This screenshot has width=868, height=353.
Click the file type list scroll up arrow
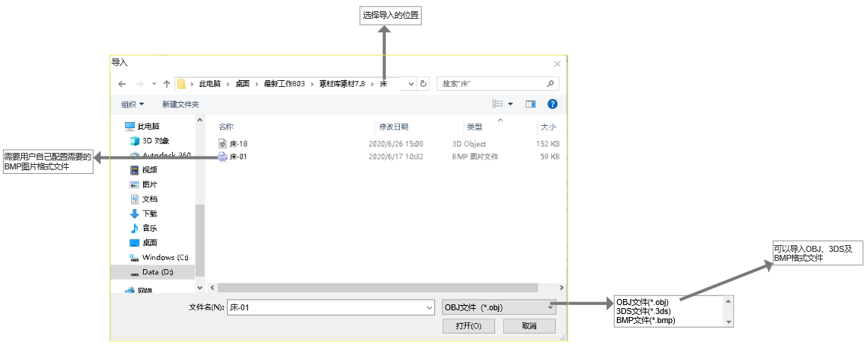[729, 301]
